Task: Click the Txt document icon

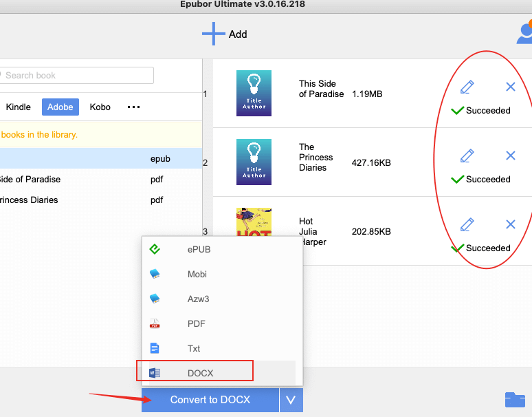Action: 155,348
